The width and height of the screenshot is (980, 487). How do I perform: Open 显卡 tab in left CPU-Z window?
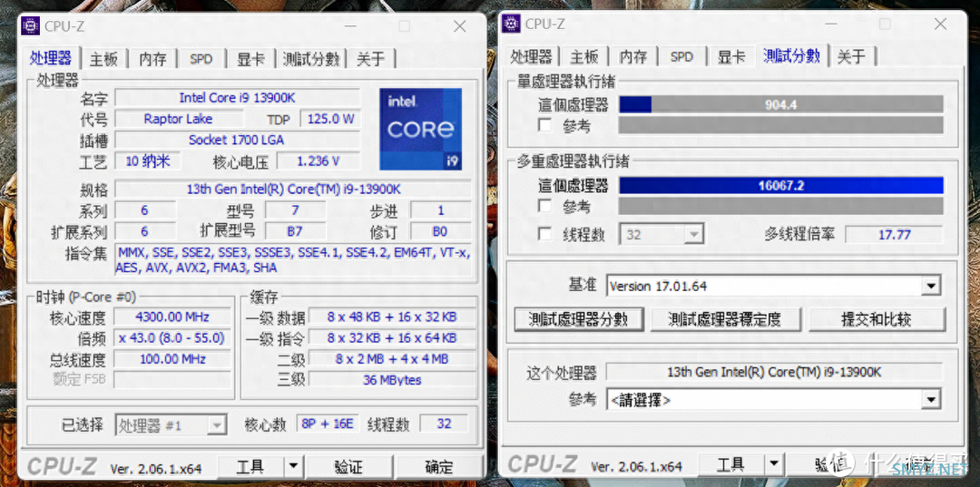point(250,59)
